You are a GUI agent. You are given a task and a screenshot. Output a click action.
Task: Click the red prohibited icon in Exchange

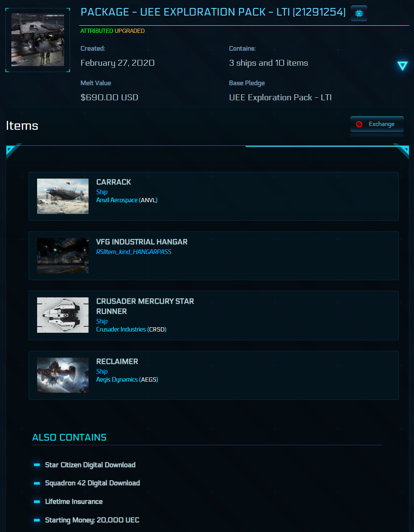359,124
